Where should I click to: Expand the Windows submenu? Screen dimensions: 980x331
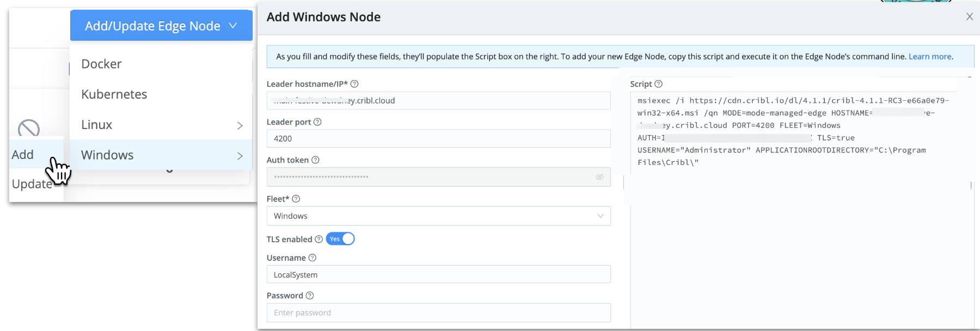click(x=161, y=155)
